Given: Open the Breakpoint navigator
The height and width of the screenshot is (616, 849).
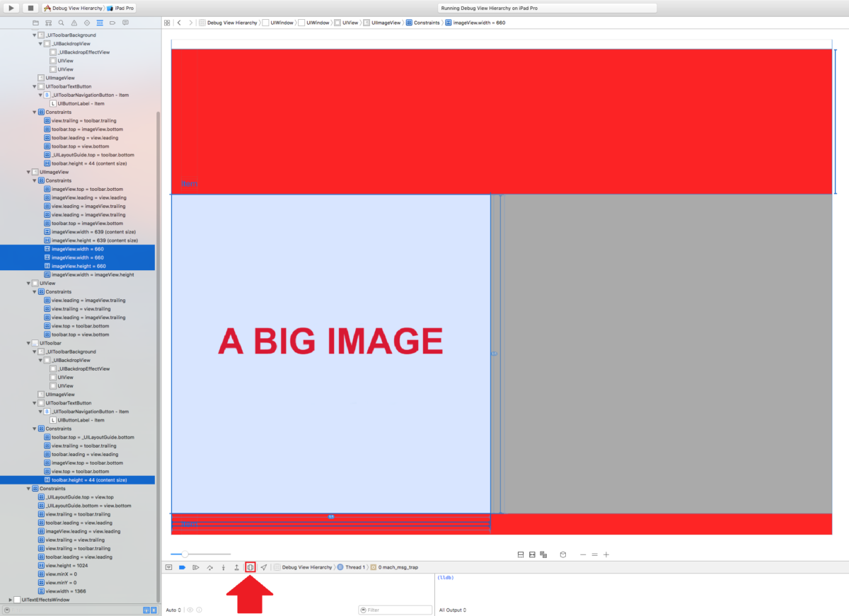Looking at the screenshot, I should [112, 23].
